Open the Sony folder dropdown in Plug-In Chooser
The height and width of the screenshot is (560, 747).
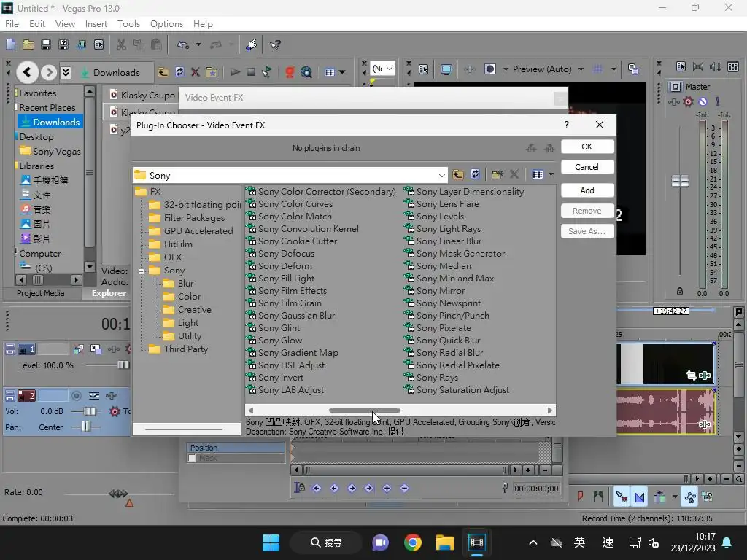pos(441,175)
